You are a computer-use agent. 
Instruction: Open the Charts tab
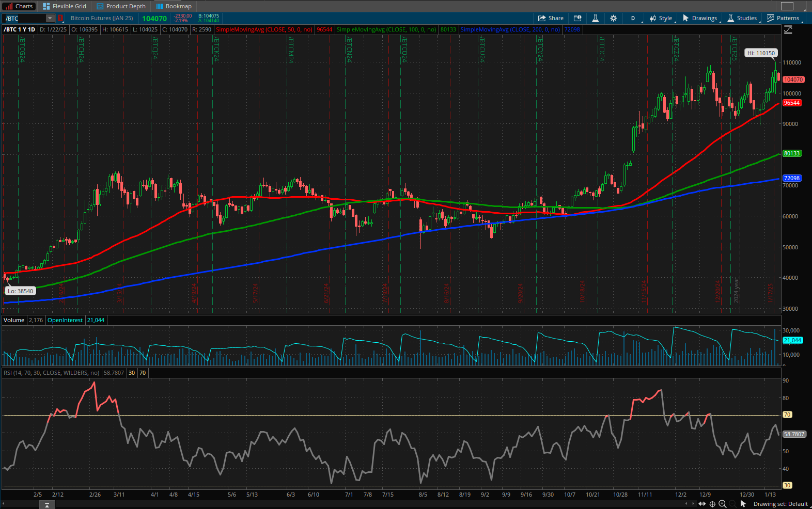pyautogui.click(x=19, y=6)
